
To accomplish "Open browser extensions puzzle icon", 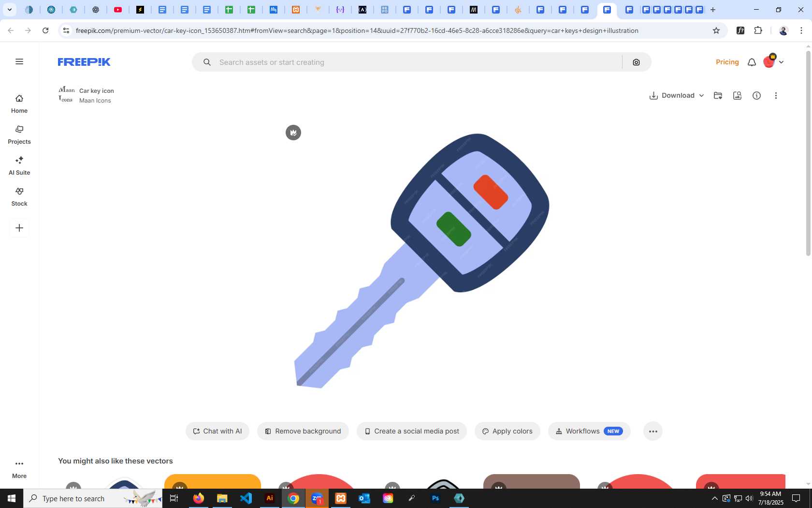I will pos(758,30).
